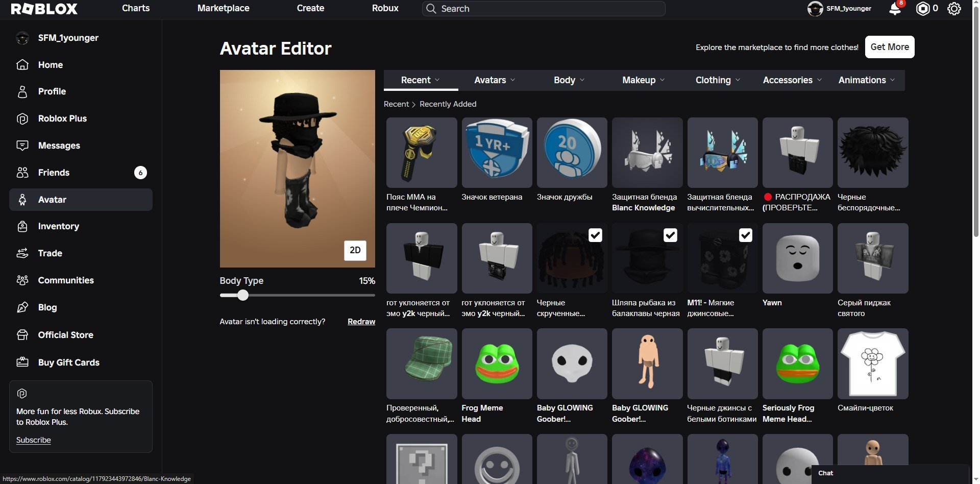Select the Смайли-цветок shirt thumbnail
Image resolution: width=980 pixels, height=484 pixels.
point(873,364)
